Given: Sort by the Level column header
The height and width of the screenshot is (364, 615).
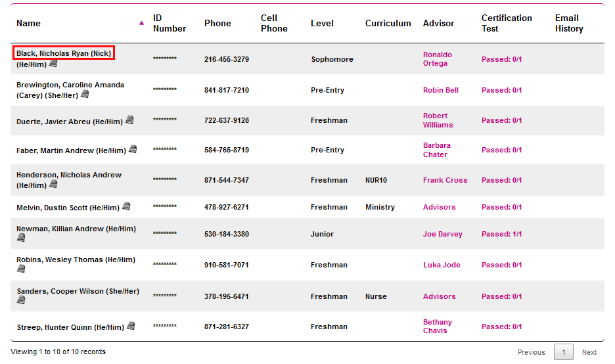Looking at the screenshot, I should point(322,23).
